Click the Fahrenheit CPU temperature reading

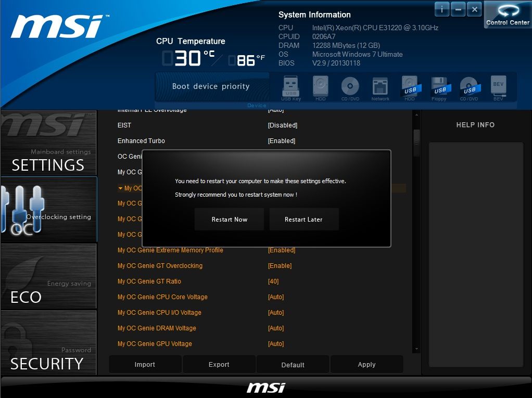246,60
